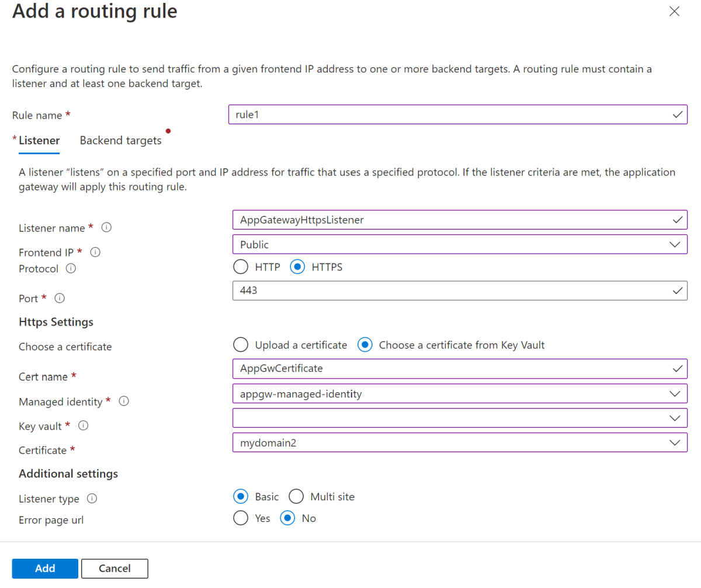
Task: Click the Managed identity info icon
Action: (x=123, y=402)
